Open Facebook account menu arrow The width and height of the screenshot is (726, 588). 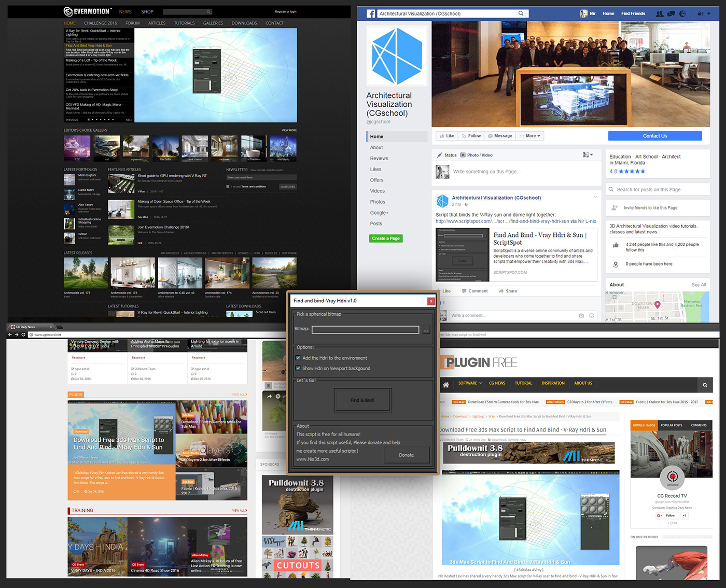709,13
